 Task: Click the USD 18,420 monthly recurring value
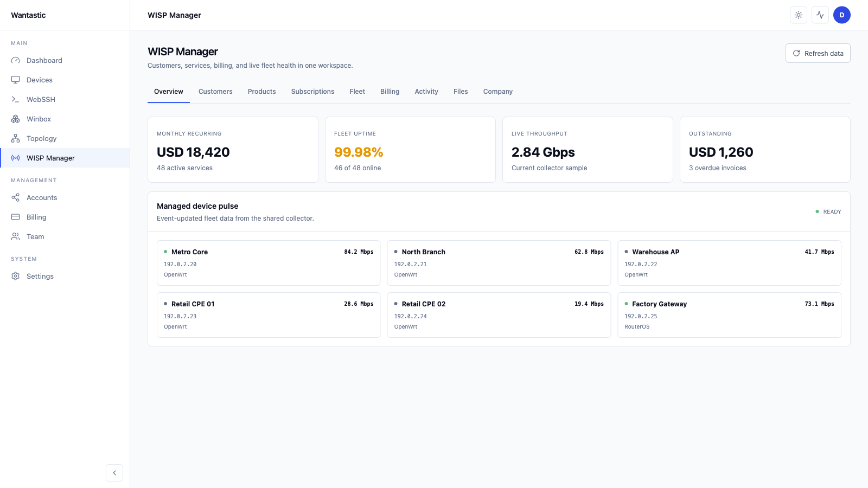coord(193,152)
